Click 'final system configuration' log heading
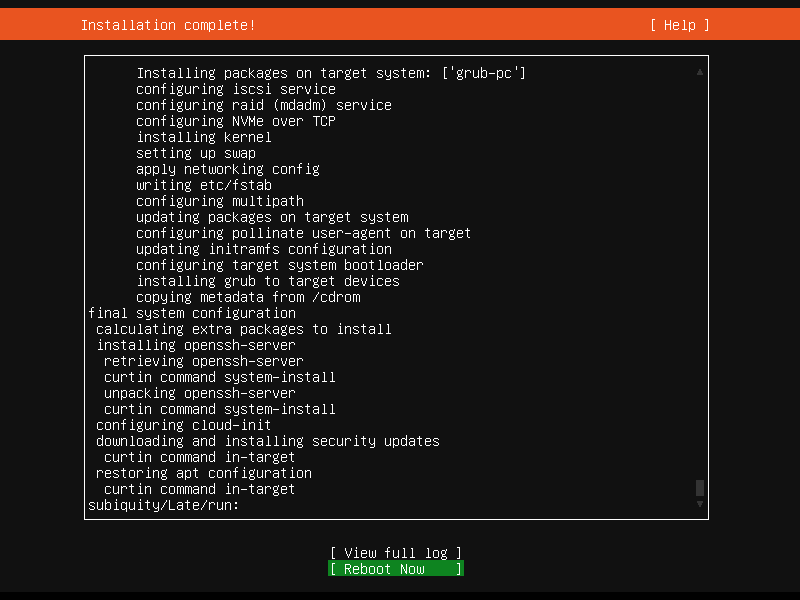This screenshot has width=800, height=600. (192, 313)
